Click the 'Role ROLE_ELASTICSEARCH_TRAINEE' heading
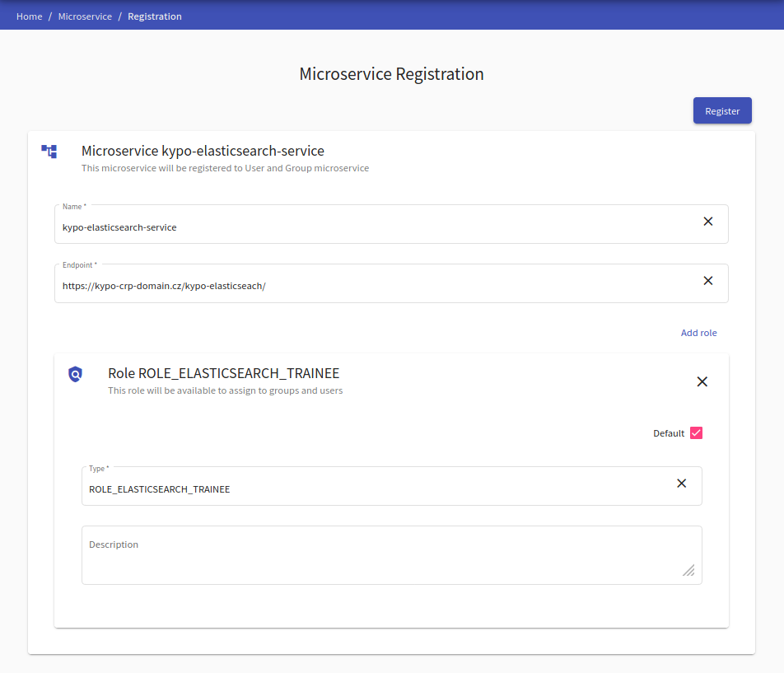 [223, 373]
